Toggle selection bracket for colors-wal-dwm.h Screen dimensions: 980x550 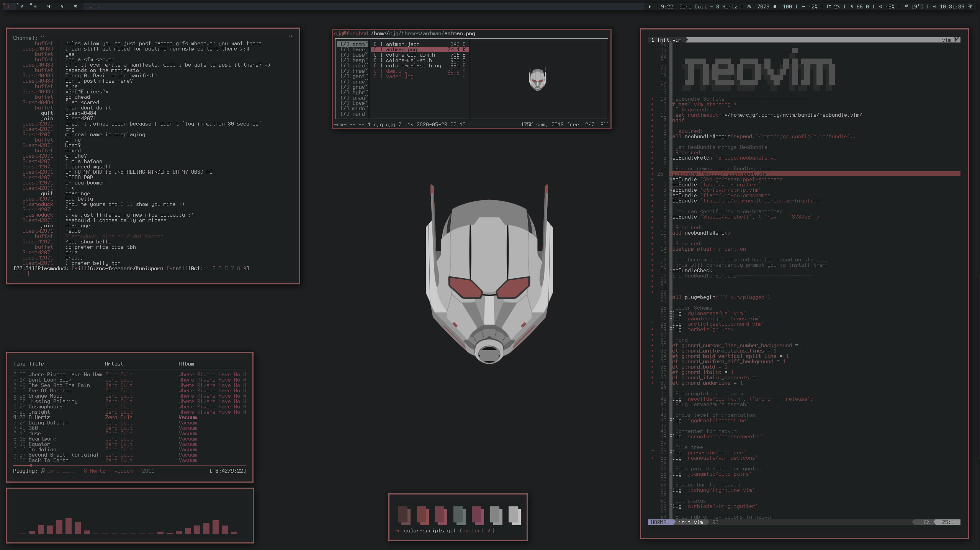pos(378,55)
